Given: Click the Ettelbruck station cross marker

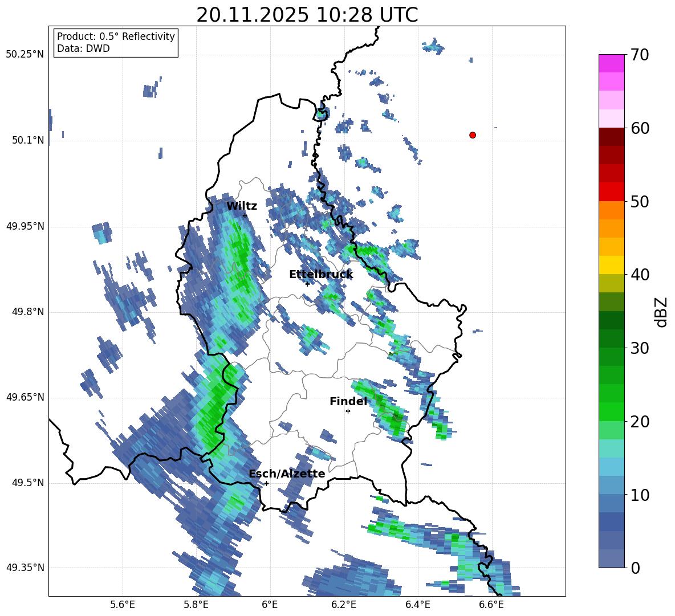Looking at the screenshot, I should (307, 284).
